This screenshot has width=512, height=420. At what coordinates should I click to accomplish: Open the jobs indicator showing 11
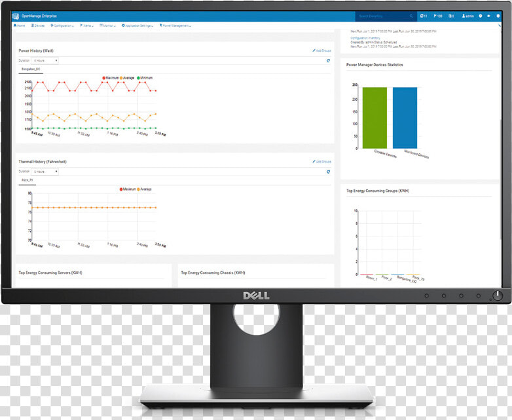424,16
